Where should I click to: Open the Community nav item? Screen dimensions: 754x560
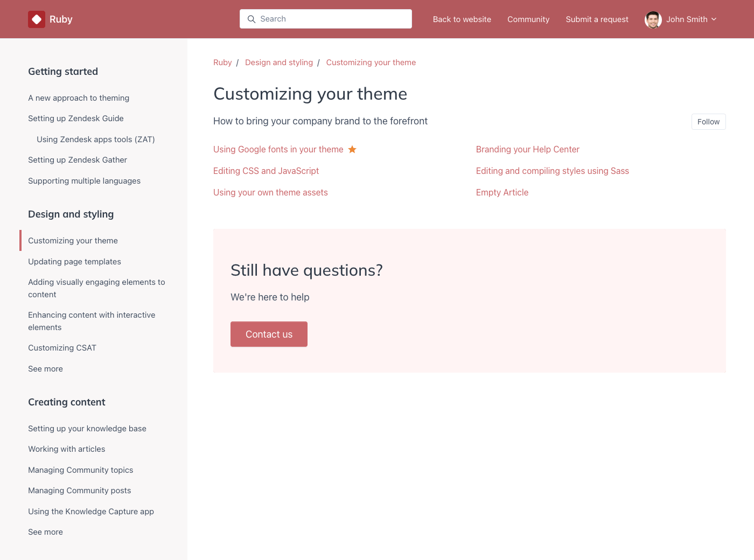pos(528,19)
